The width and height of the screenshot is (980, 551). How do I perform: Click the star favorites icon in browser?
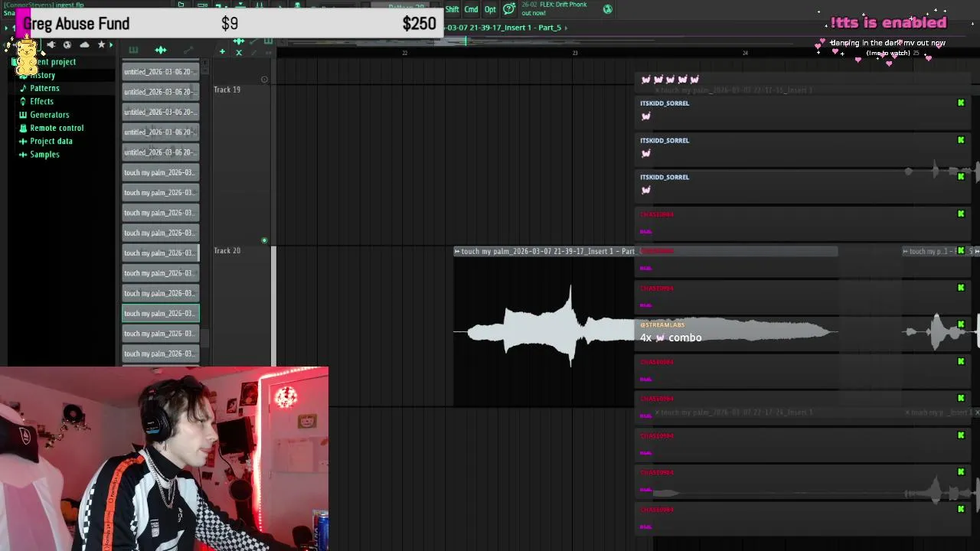click(101, 45)
